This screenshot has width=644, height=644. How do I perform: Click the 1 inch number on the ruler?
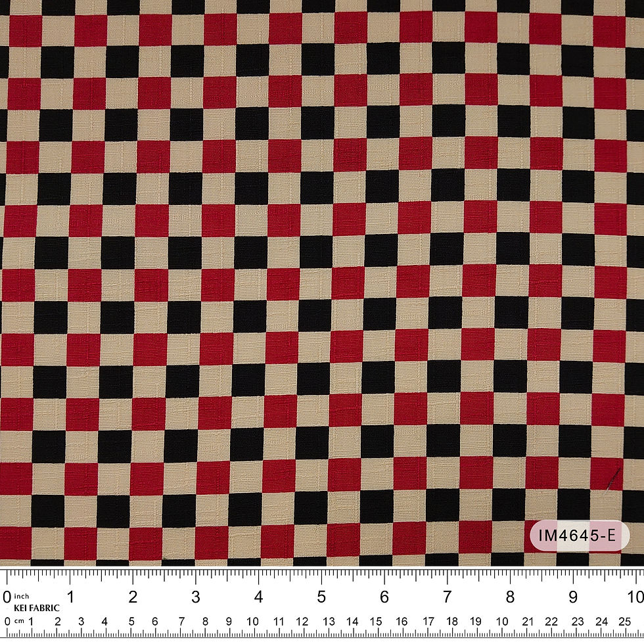(x=70, y=597)
